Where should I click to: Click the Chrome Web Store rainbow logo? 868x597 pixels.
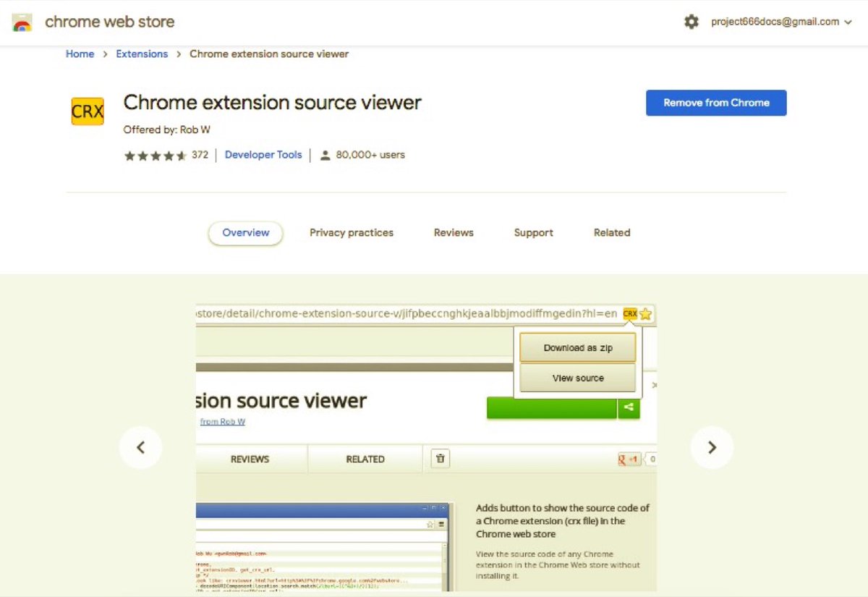coord(22,22)
